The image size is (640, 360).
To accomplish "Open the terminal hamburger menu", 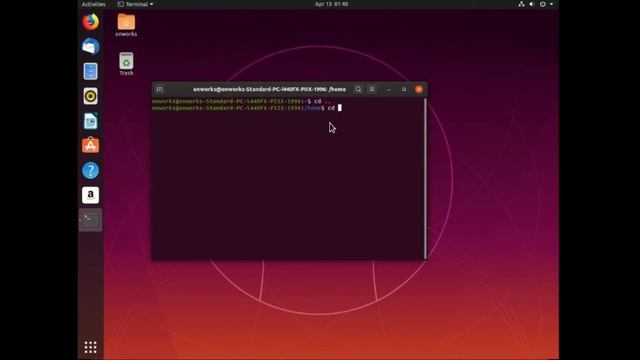I will click(x=372, y=89).
